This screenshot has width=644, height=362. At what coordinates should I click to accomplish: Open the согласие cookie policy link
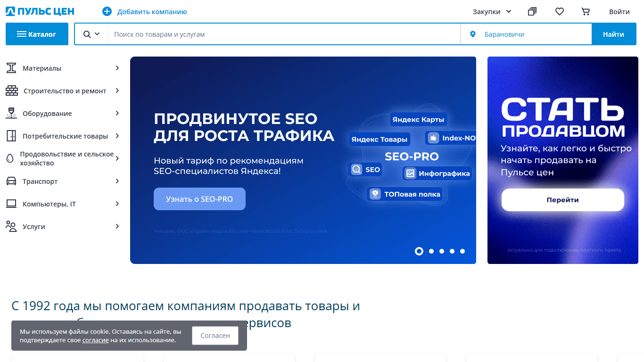(x=96, y=340)
